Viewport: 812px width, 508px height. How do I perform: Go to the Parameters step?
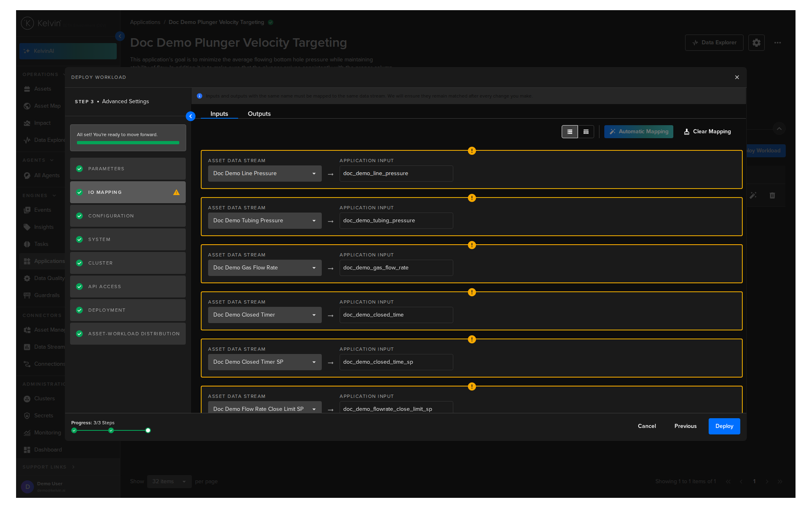[128, 168]
